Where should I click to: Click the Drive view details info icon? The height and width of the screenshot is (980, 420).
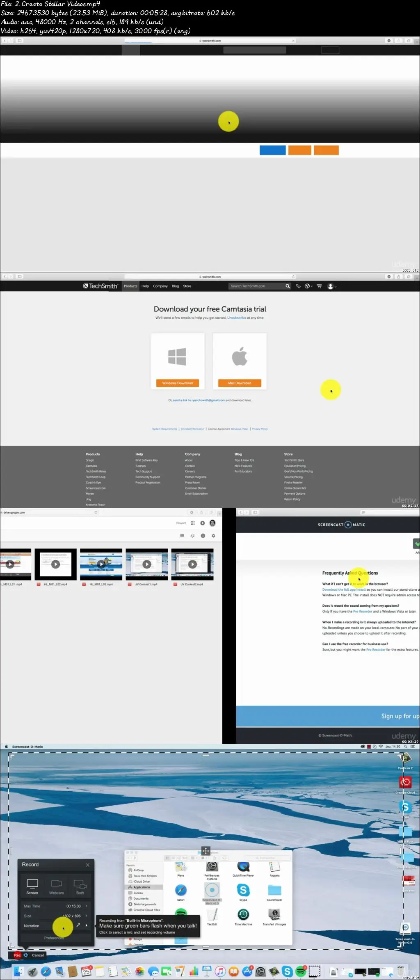[203, 536]
